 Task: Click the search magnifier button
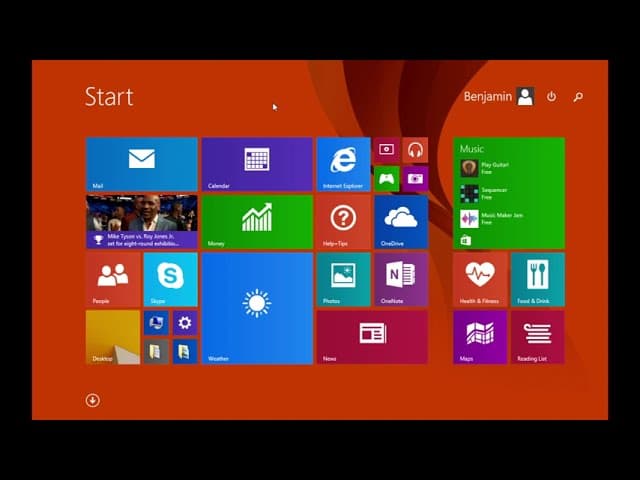click(578, 97)
